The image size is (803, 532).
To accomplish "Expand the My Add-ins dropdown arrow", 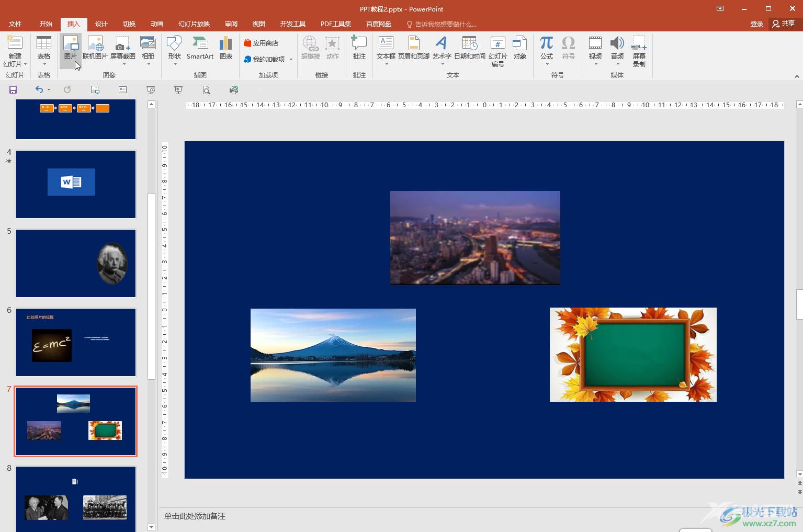I will click(291, 59).
